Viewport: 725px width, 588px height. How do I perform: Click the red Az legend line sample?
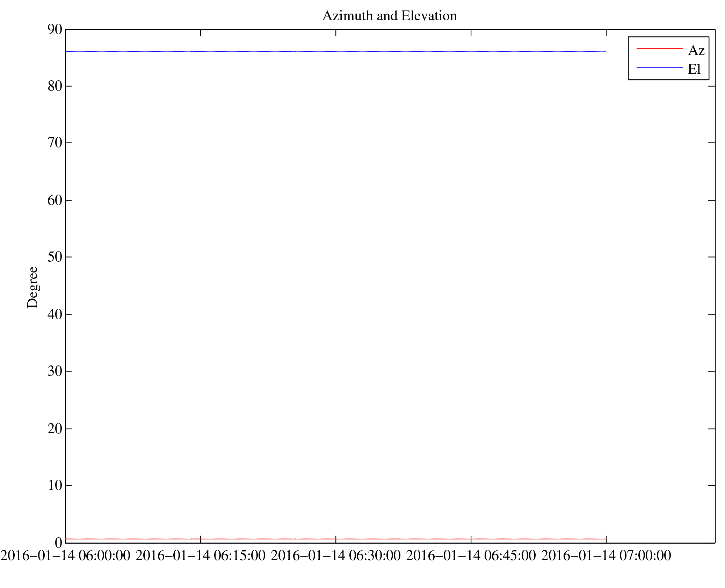(659, 48)
